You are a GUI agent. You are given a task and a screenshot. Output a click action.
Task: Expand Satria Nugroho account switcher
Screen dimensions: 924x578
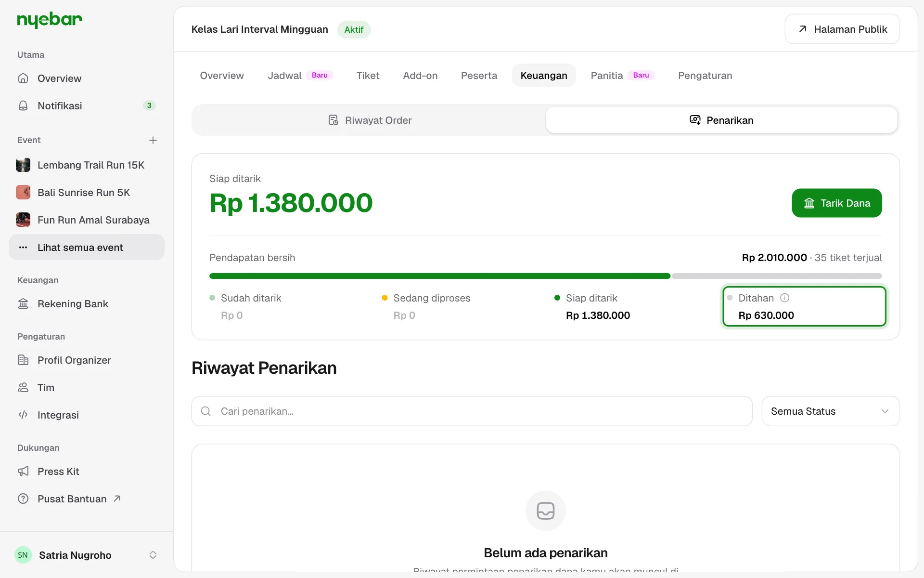[x=153, y=555]
